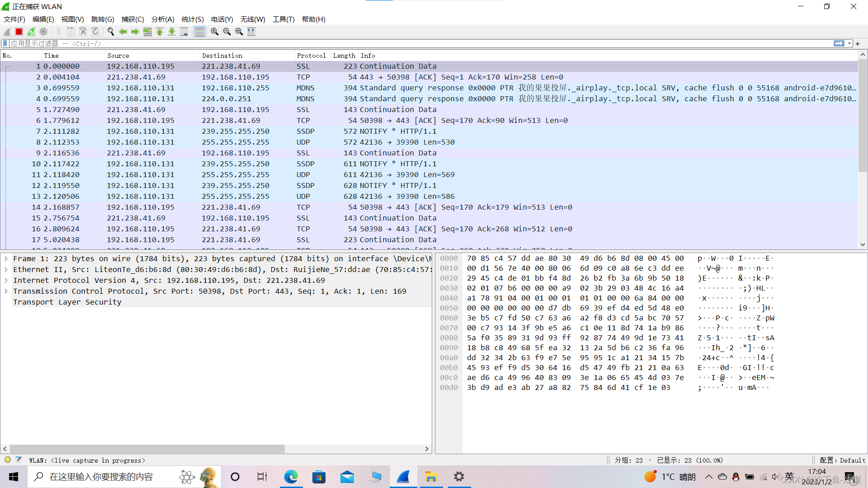The height and width of the screenshot is (488, 868).
Task: Click the 统计 (Statistics) menu
Action: (192, 19)
